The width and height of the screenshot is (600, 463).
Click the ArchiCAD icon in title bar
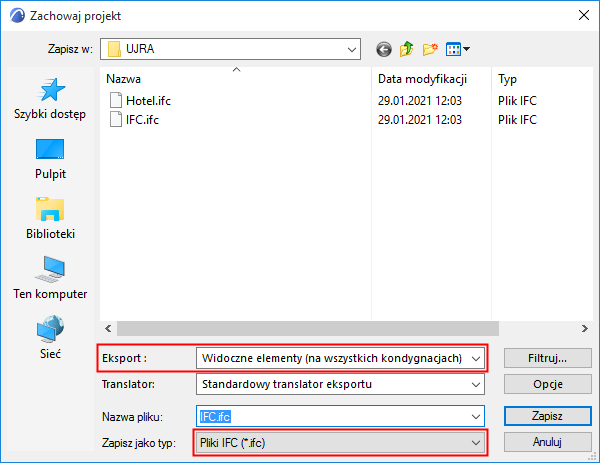(x=17, y=16)
